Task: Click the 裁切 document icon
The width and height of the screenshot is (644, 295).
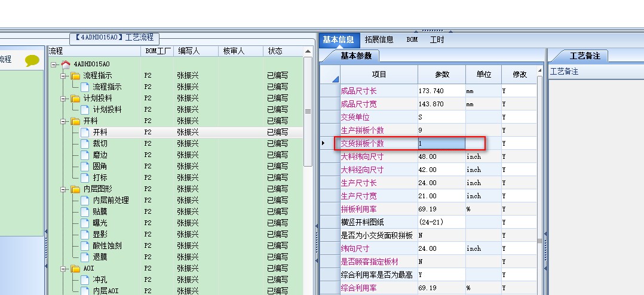Action: [85, 143]
